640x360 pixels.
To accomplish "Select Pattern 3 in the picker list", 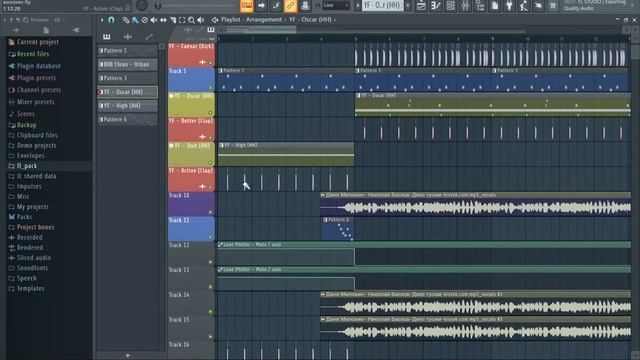I will [127, 78].
